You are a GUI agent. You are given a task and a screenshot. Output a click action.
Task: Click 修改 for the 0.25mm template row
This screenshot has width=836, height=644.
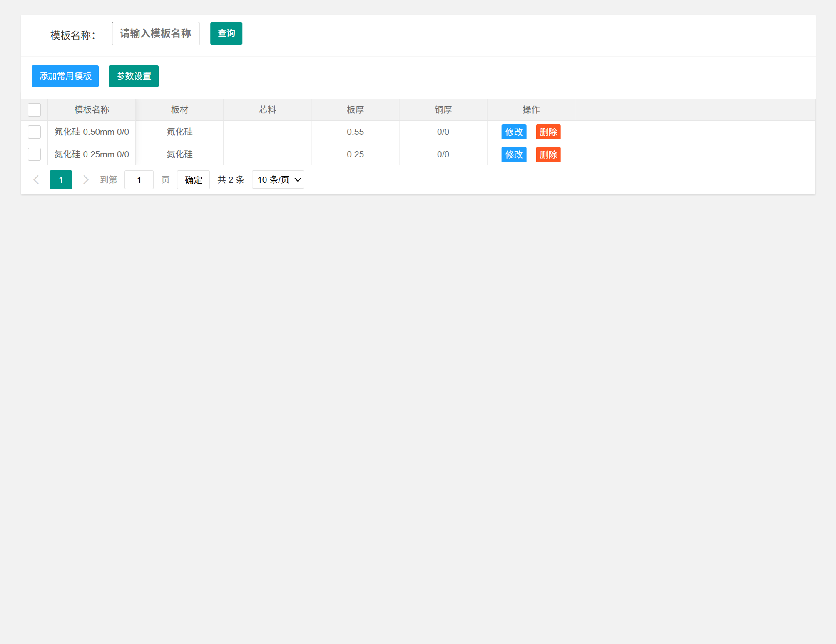point(514,154)
